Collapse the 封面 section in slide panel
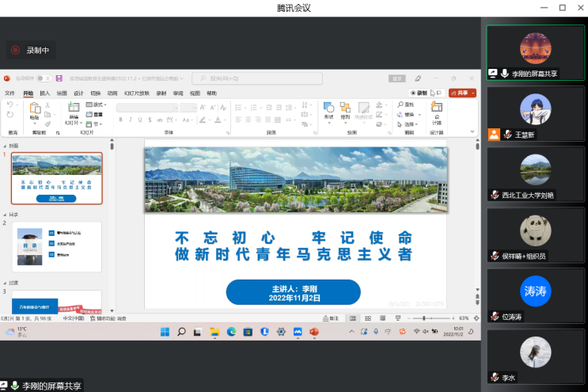 click(6, 147)
